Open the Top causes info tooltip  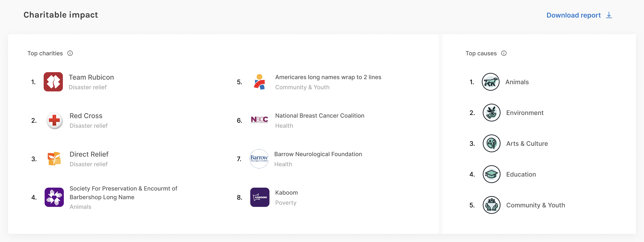[x=504, y=53]
